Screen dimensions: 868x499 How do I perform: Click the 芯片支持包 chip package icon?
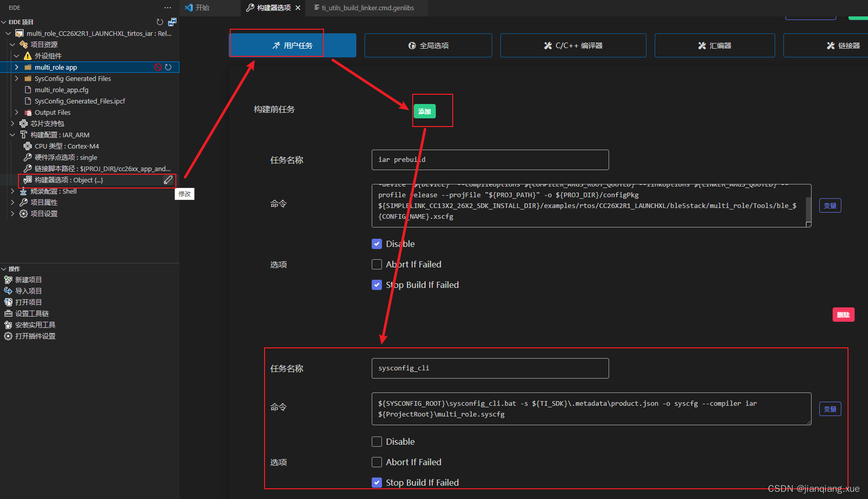point(24,123)
